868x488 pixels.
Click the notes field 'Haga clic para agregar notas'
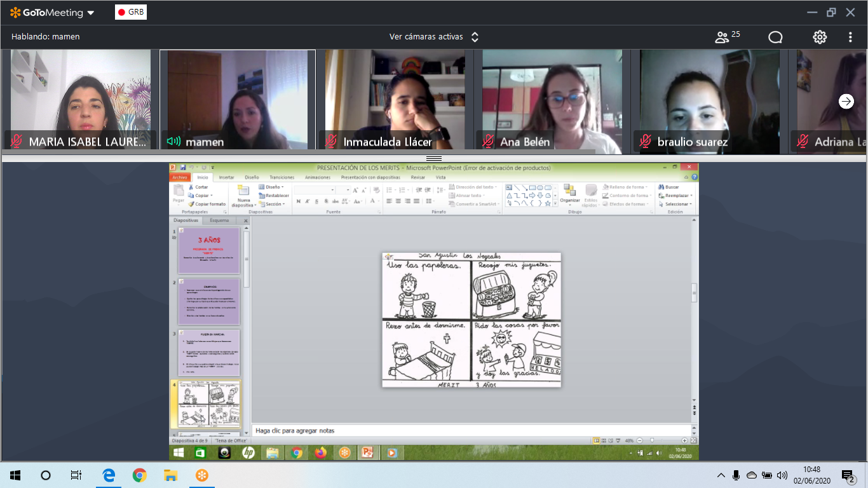[471, 430]
